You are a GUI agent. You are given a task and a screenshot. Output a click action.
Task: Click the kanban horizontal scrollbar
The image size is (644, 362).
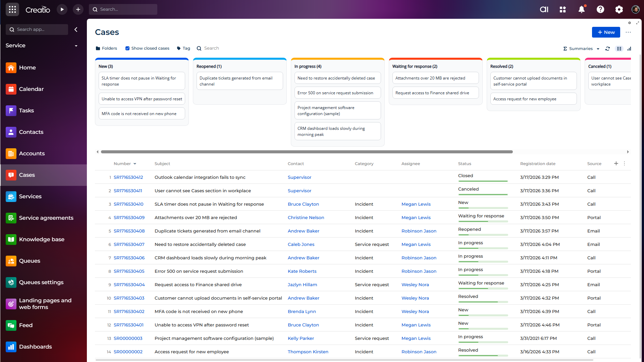pos(307,152)
